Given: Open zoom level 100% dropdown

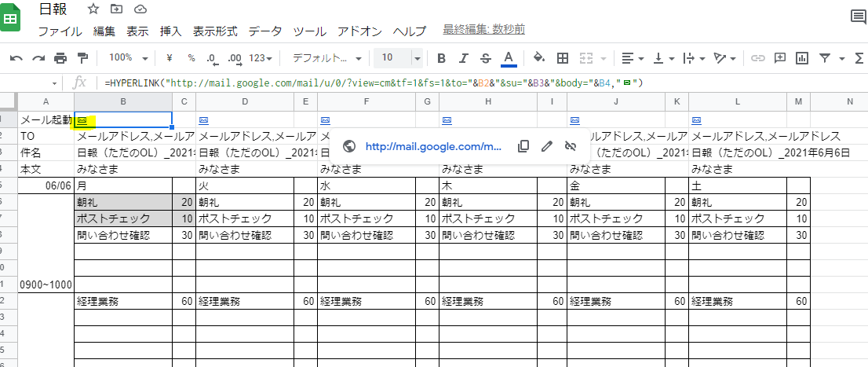Looking at the screenshot, I should 129,57.
